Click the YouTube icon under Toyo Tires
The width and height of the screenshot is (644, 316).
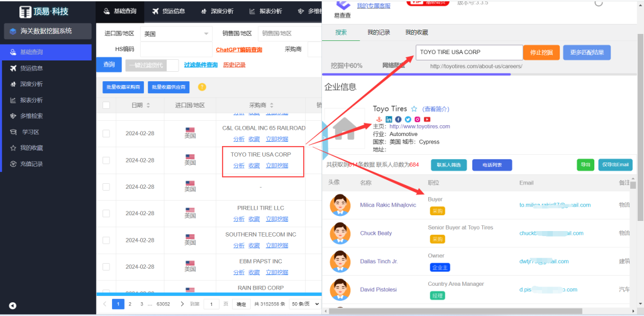[427, 119]
